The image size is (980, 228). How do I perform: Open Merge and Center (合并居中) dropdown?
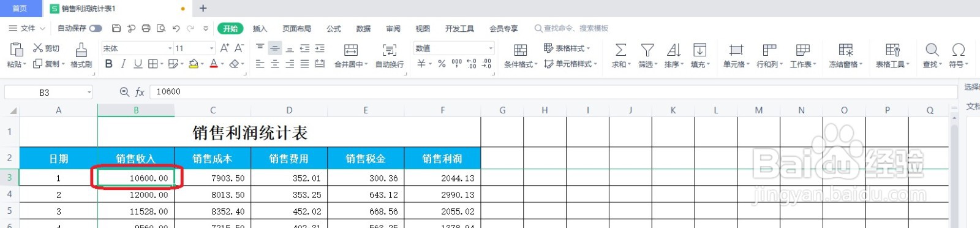click(351, 64)
